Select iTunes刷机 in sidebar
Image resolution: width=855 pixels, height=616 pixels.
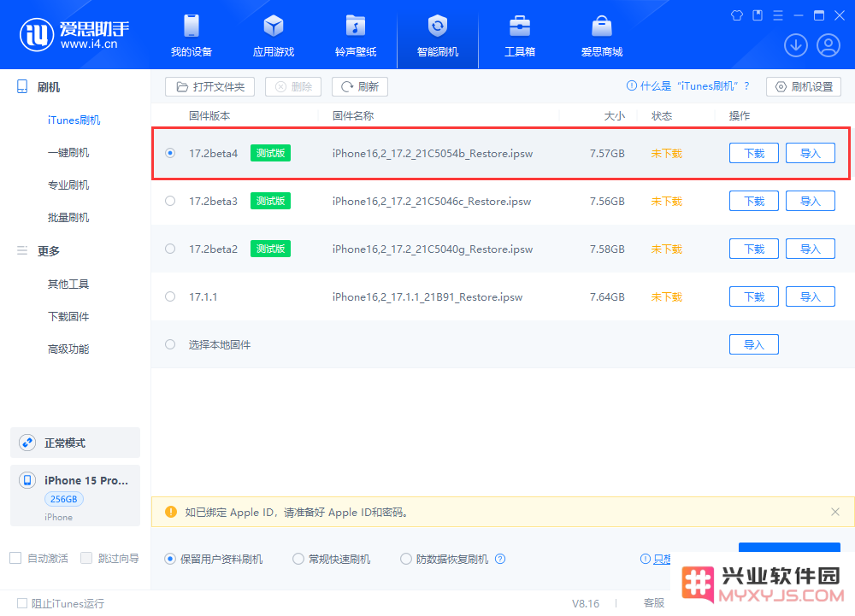point(74,120)
